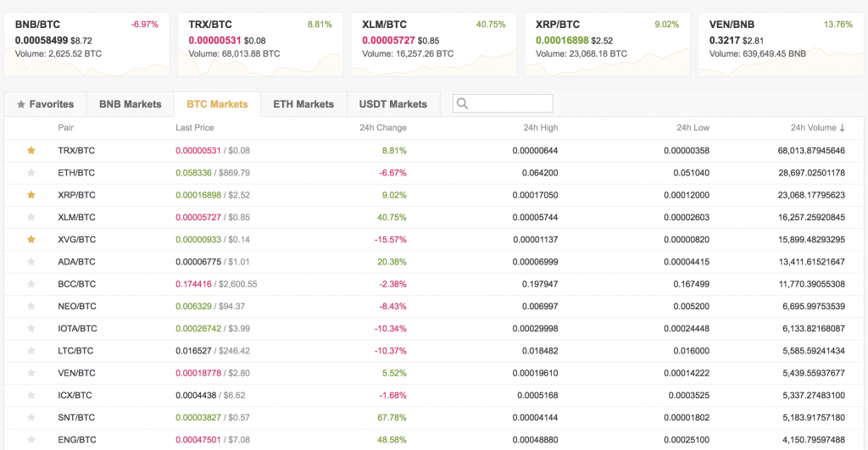Switch to USDT Markets tab
Screen dimensions: 868x450
click(x=393, y=104)
